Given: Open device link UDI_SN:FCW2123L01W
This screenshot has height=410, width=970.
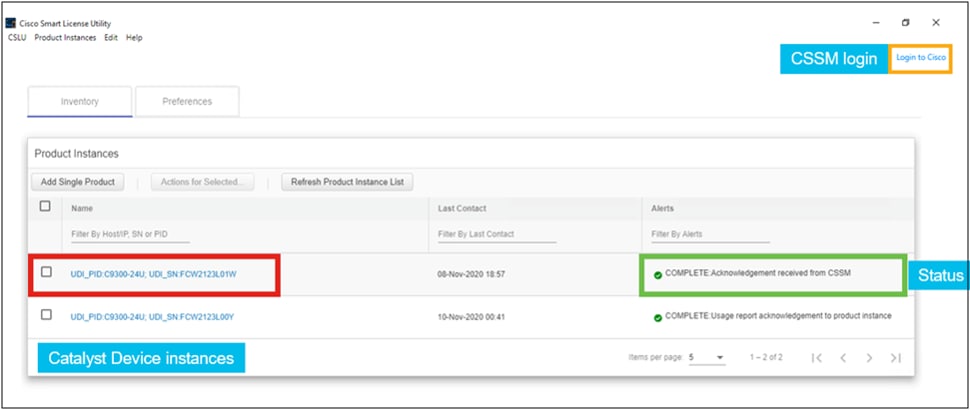Looking at the screenshot, I should (153, 274).
